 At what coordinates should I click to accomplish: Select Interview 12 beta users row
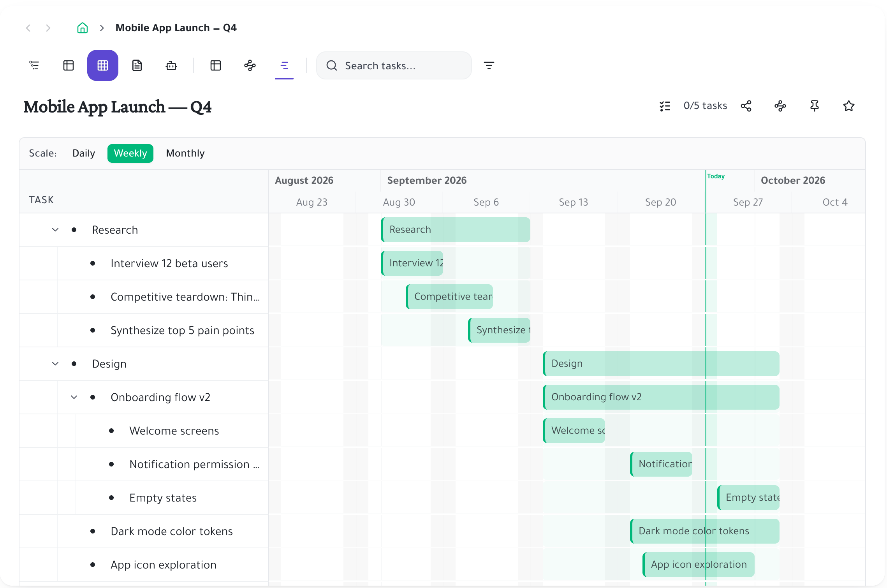tap(144, 263)
